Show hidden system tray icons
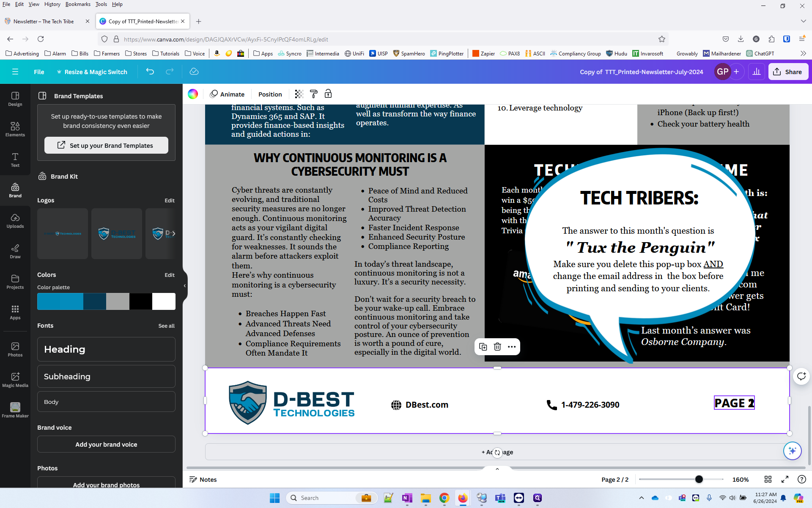This screenshot has width=812, height=508. tap(642, 498)
